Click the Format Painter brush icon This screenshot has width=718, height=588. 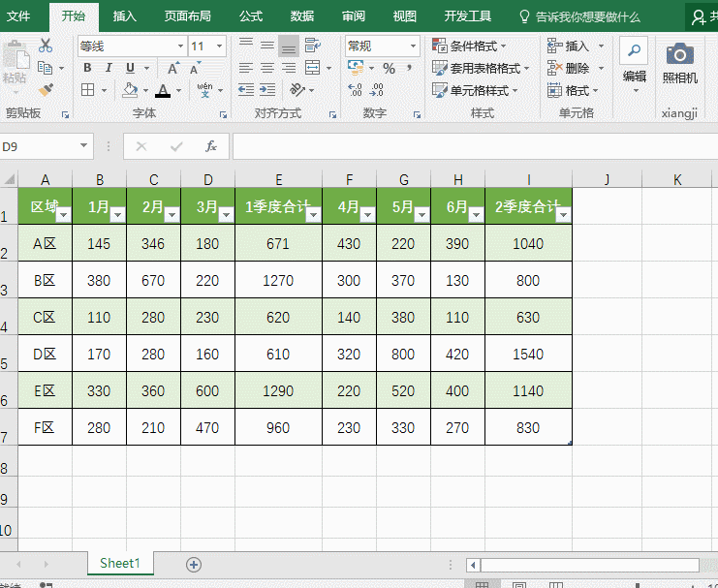click(x=45, y=90)
